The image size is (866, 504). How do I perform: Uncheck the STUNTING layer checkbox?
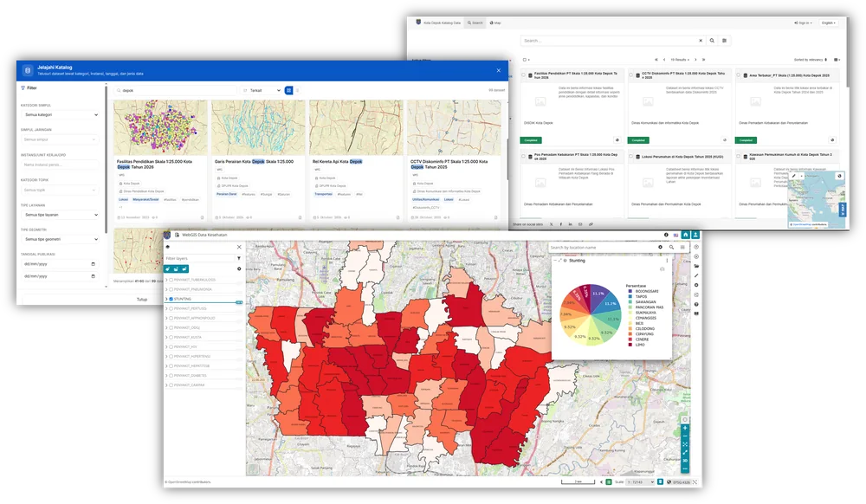click(x=171, y=300)
